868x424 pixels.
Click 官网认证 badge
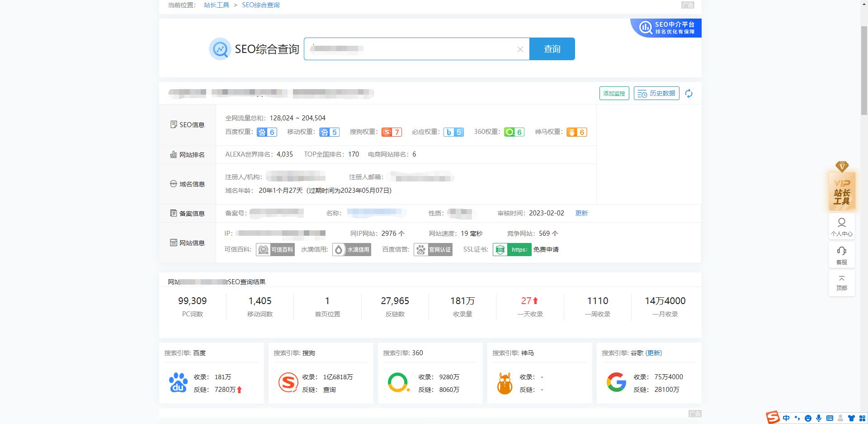(433, 249)
